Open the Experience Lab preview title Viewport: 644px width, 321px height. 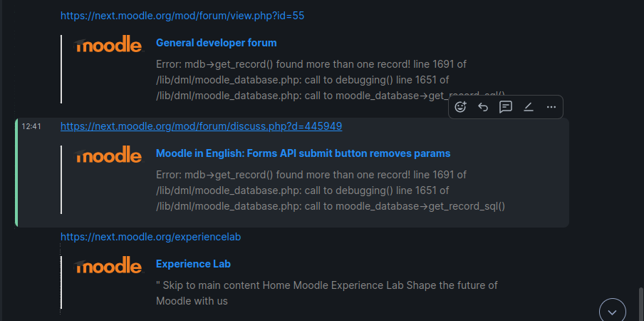click(194, 264)
